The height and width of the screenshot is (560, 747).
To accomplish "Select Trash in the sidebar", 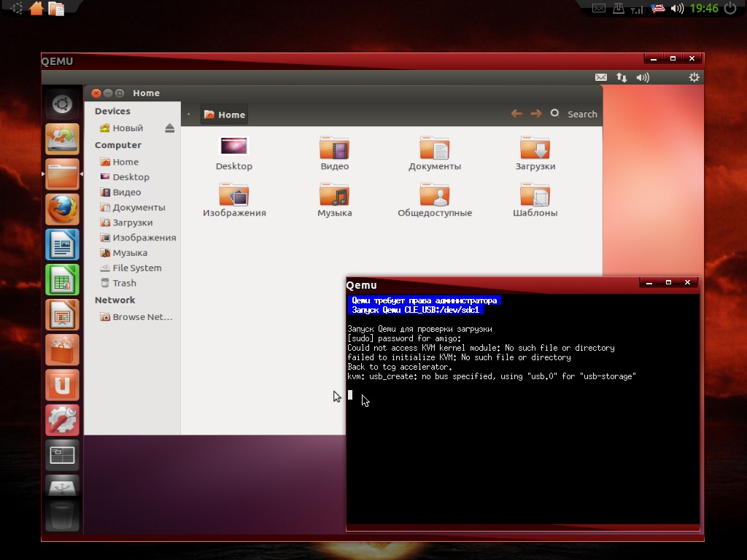I will (x=118, y=284).
